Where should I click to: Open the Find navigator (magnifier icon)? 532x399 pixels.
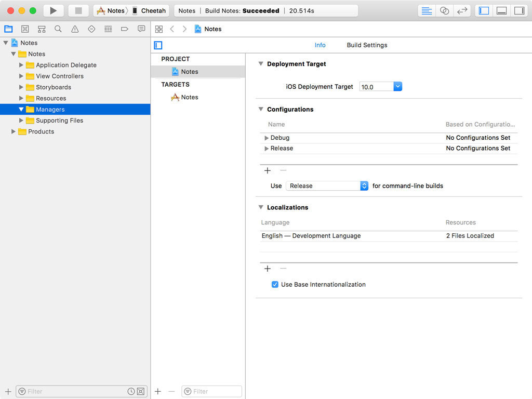(58, 29)
